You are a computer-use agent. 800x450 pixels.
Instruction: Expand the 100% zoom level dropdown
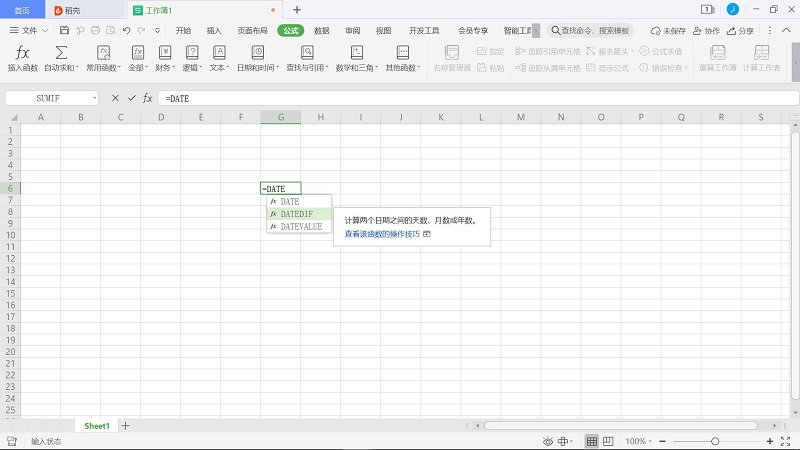637,441
